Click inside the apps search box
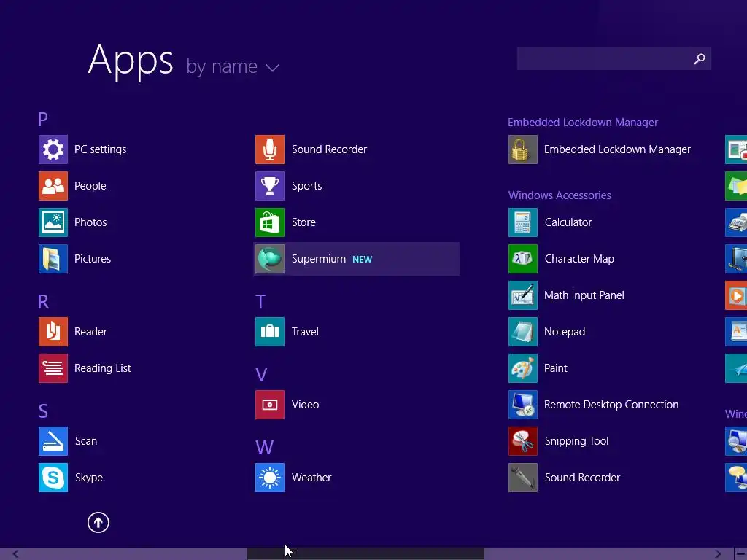Image resolution: width=747 pixels, height=560 pixels. (x=614, y=58)
